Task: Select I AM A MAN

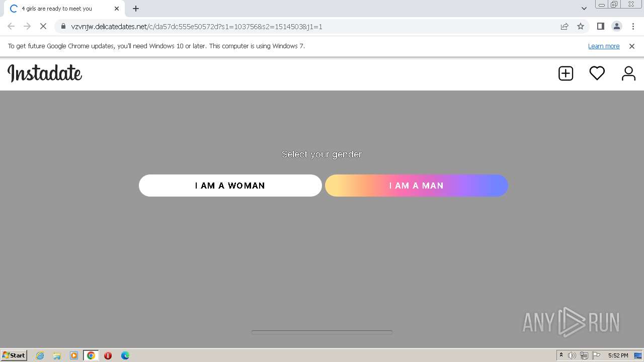Action: click(x=417, y=186)
